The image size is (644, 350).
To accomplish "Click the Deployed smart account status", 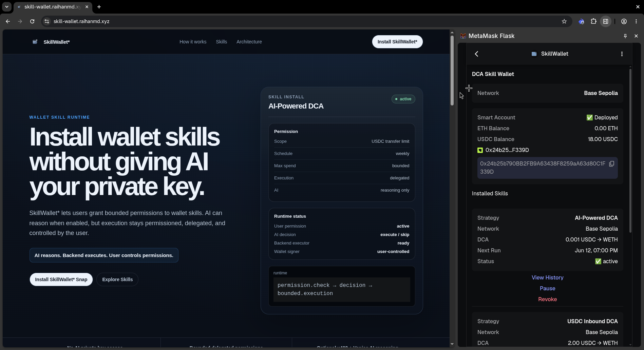I will point(602,117).
